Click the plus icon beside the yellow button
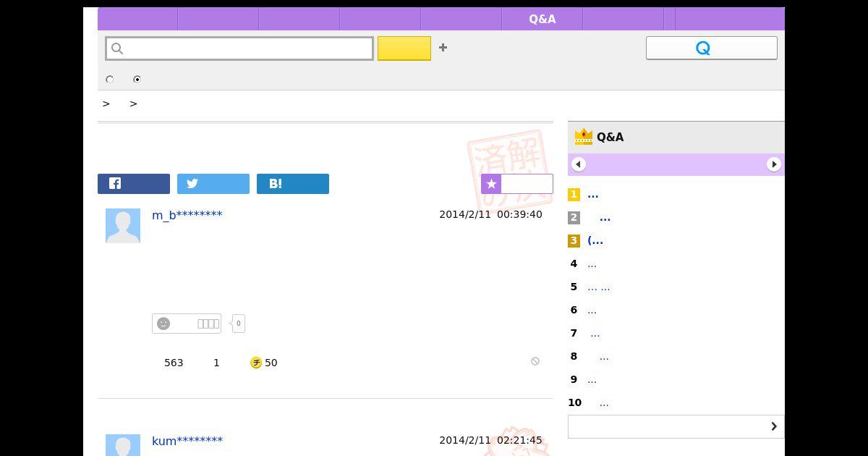Viewport: 868px width, 456px height. pos(443,48)
